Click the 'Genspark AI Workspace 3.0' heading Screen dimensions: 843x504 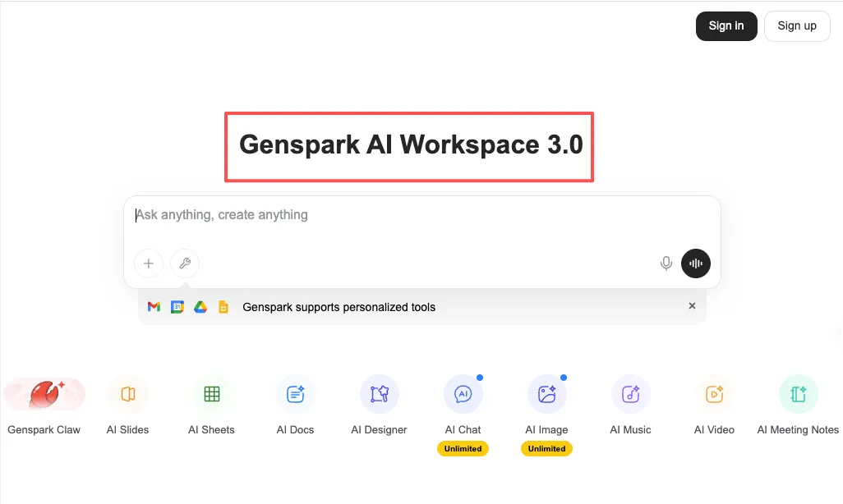(x=411, y=145)
